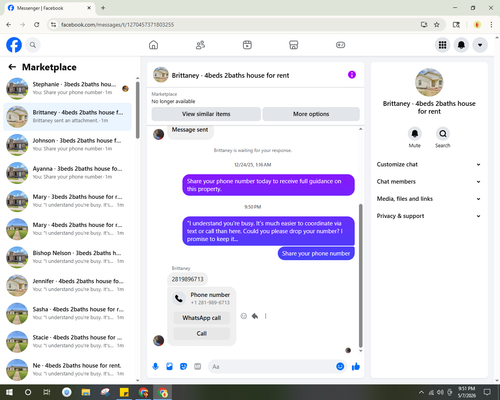This screenshot has height=400, width=500.
Task: Select the Messenger | Facebook tab
Action: click(x=49, y=8)
